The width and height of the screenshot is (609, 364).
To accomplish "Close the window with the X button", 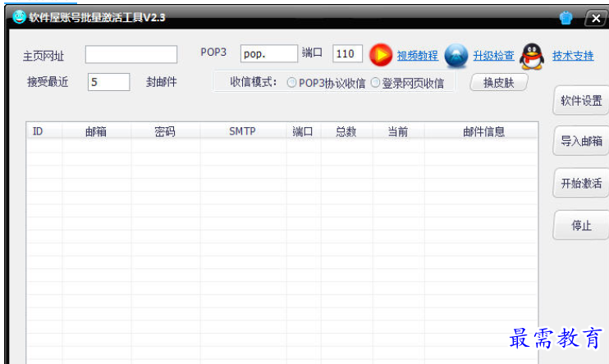I will coord(595,18).
